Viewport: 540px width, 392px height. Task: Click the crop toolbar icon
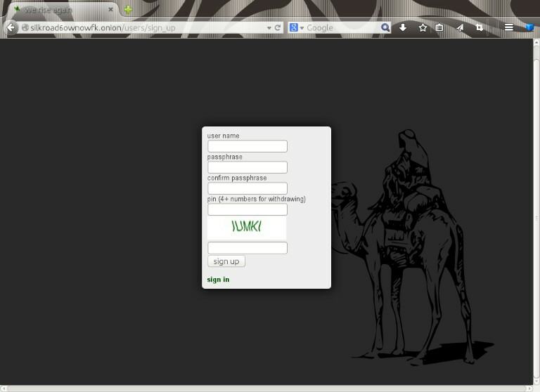tap(480, 27)
